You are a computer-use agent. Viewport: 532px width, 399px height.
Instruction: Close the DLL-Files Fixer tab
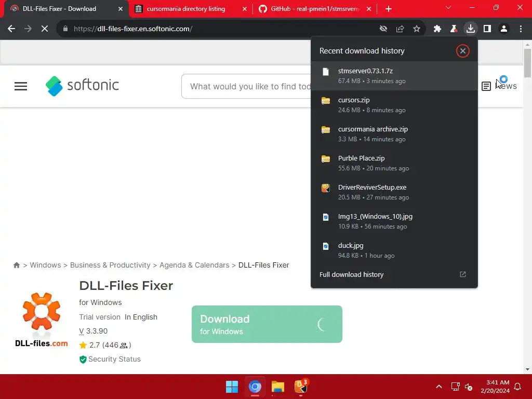point(121,9)
